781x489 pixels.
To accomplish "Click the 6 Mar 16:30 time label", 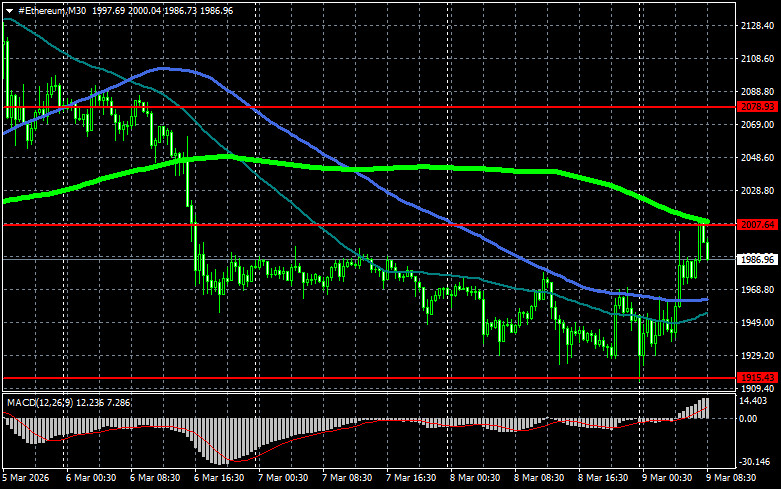I will (x=219, y=478).
